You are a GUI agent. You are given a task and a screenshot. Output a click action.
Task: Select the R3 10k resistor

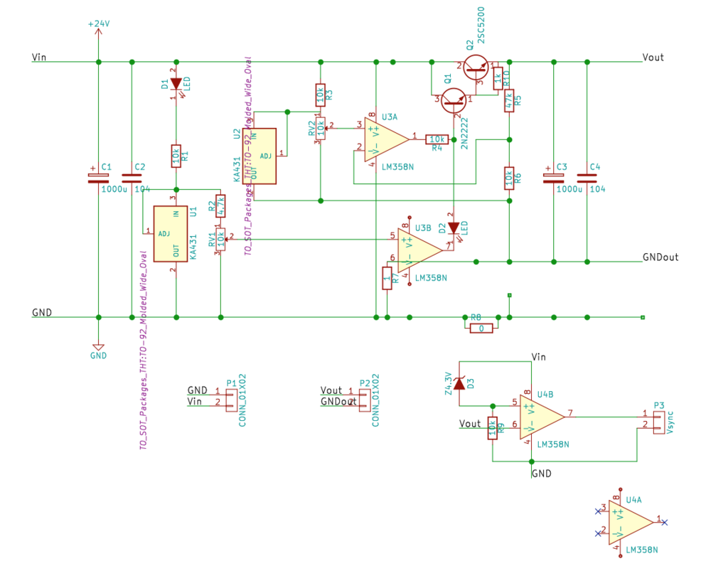[321, 95]
